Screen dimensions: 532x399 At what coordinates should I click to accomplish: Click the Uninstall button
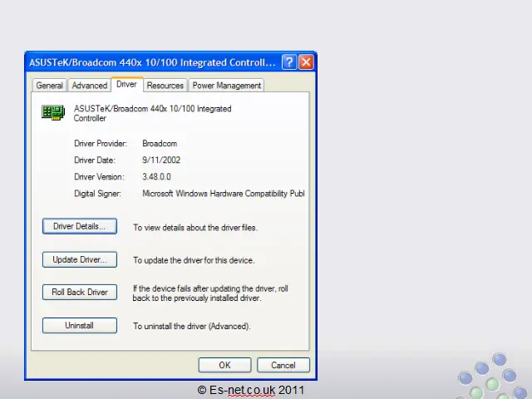coord(80,325)
